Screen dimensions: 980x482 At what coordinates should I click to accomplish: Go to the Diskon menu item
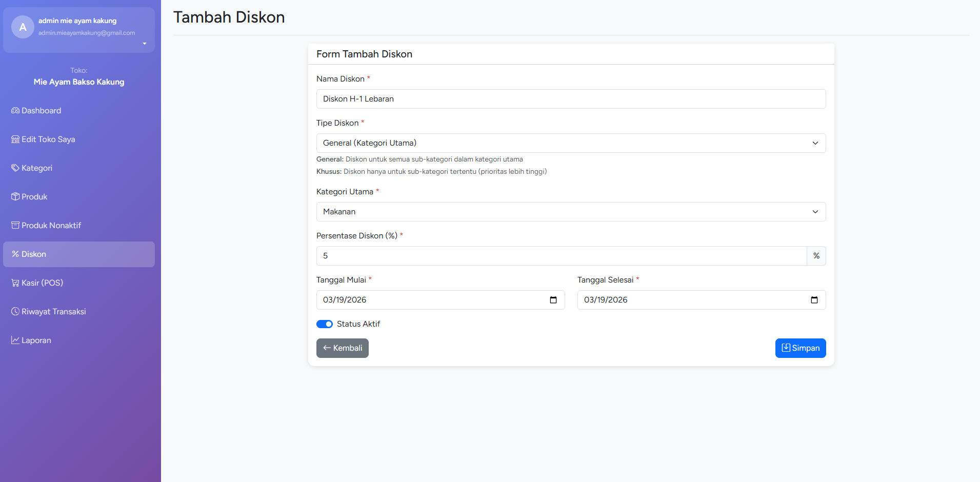(79, 254)
